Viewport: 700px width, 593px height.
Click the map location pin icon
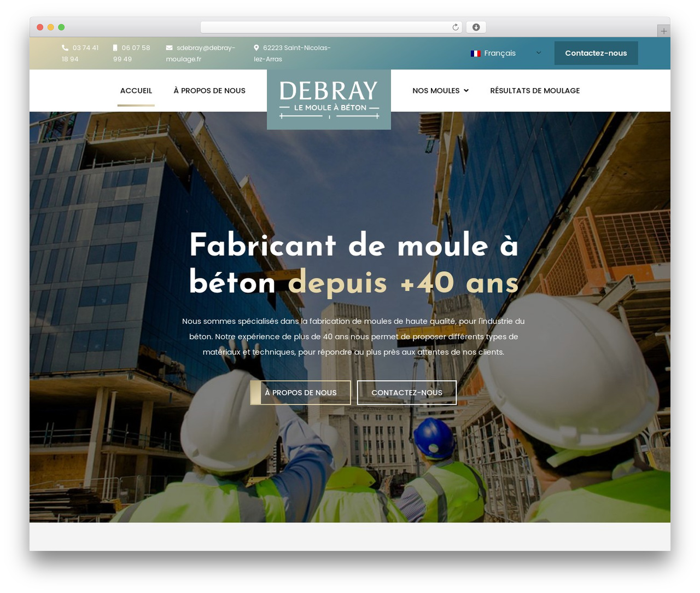tap(256, 48)
